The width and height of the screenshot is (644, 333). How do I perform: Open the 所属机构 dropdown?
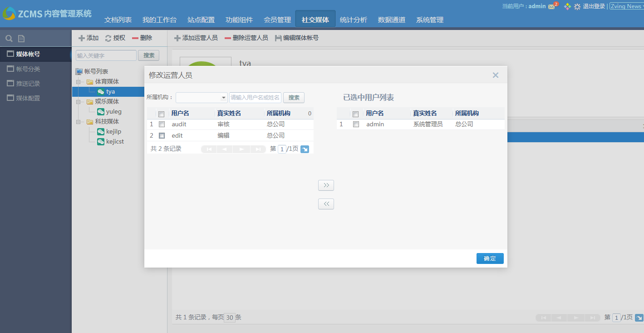(x=224, y=98)
